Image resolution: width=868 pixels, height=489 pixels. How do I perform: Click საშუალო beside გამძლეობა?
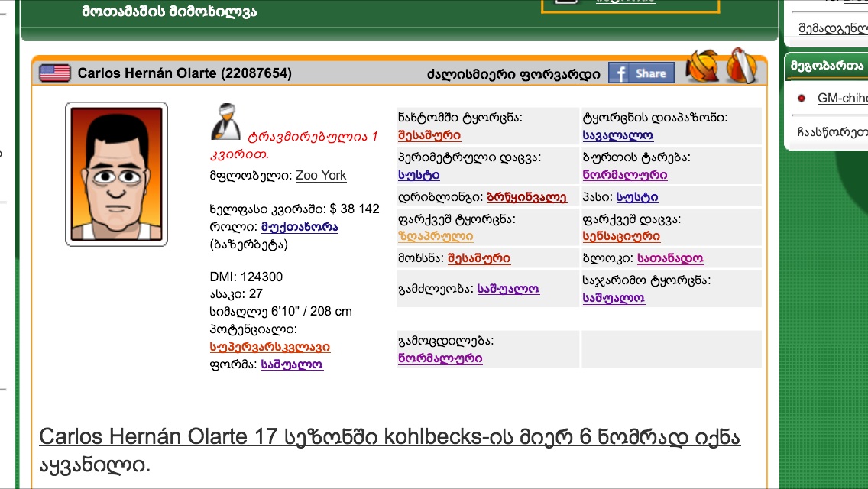(x=508, y=289)
